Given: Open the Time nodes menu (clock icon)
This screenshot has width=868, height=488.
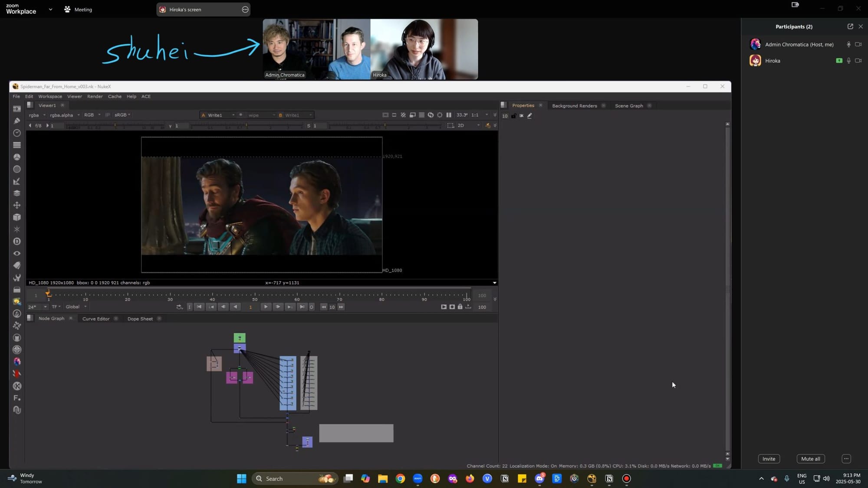Looking at the screenshot, I should pyautogui.click(x=17, y=133).
